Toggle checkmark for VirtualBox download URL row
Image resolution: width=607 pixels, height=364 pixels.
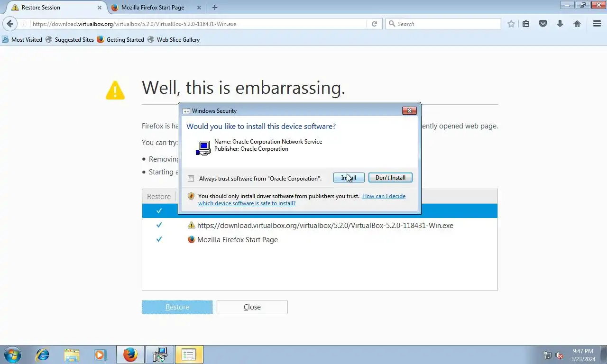coord(159,225)
